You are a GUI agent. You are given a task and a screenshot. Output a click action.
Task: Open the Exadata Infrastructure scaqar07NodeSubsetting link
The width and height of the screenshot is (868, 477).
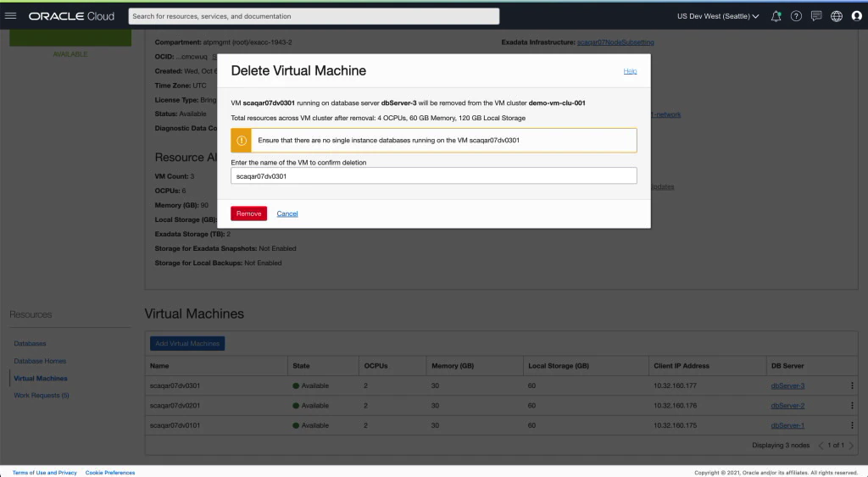pyautogui.click(x=615, y=42)
